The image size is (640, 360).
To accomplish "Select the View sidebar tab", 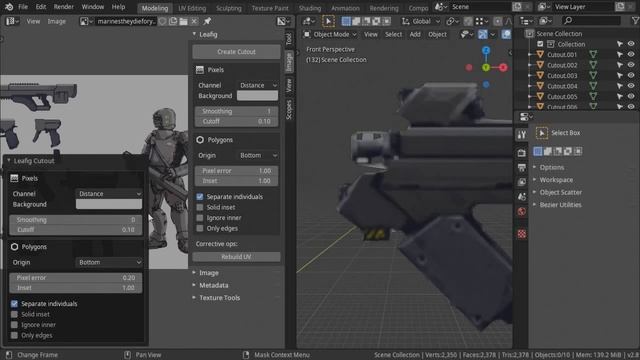I will (289, 85).
